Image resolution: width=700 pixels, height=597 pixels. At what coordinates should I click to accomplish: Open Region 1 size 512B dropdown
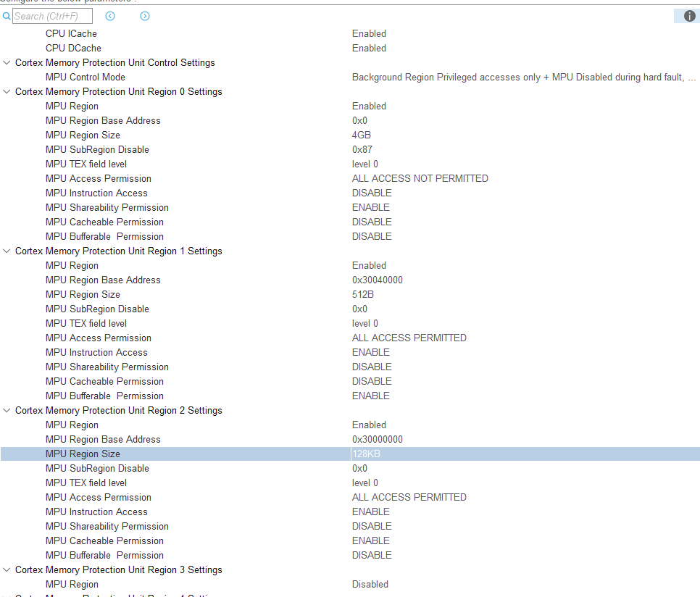coord(363,294)
